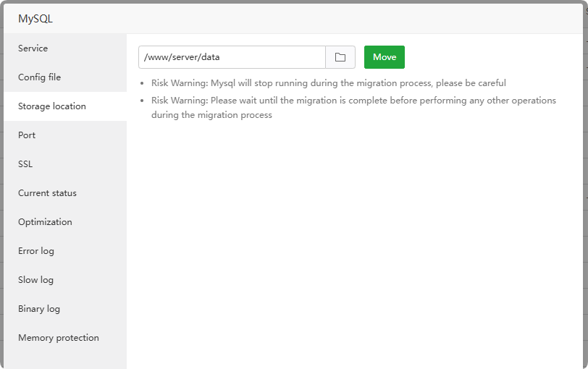The width and height of the screenshot is (588, 369).
Task: Open the Binary log section
Action: 39,309
